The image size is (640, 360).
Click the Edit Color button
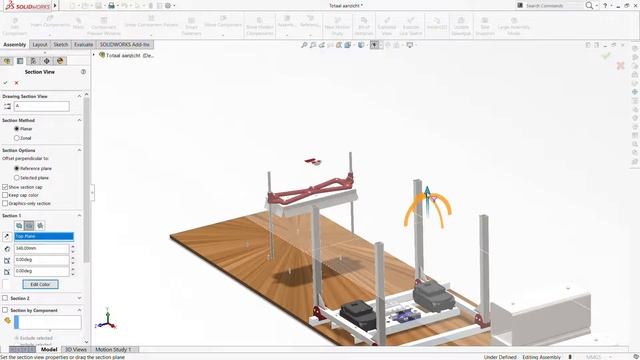click(x=40, y=284)
